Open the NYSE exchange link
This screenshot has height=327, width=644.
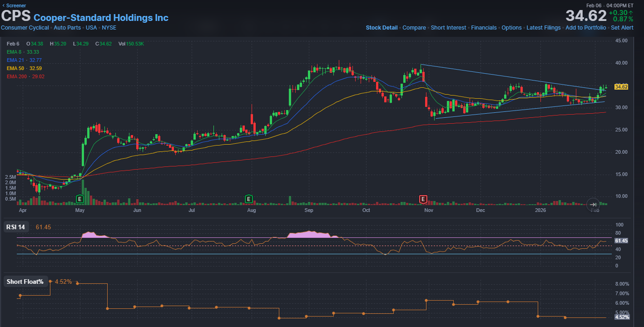(x=109, y=28)
